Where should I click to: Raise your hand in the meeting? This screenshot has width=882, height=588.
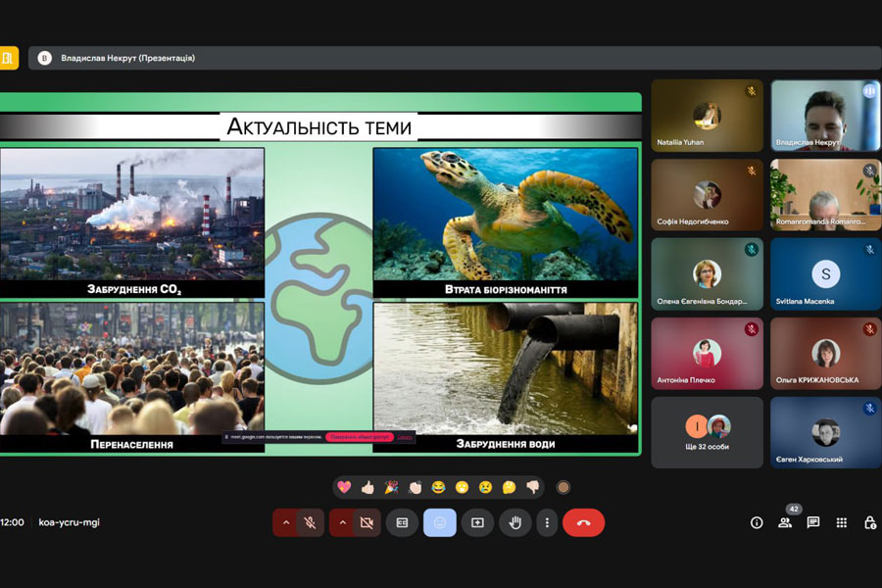[514, 522]
